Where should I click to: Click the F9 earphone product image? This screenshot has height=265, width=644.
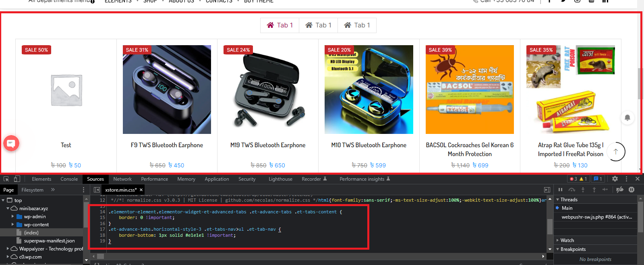pos(167,90)
